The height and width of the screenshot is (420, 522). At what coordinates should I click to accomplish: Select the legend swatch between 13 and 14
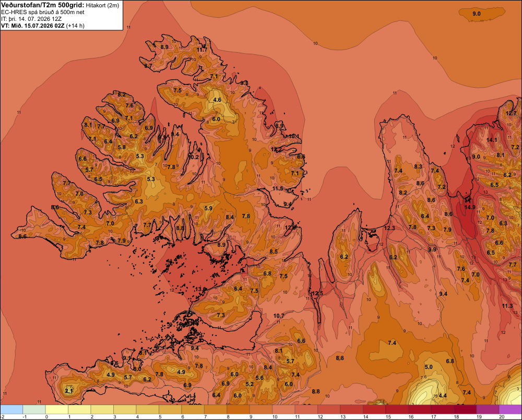[351, 410]
